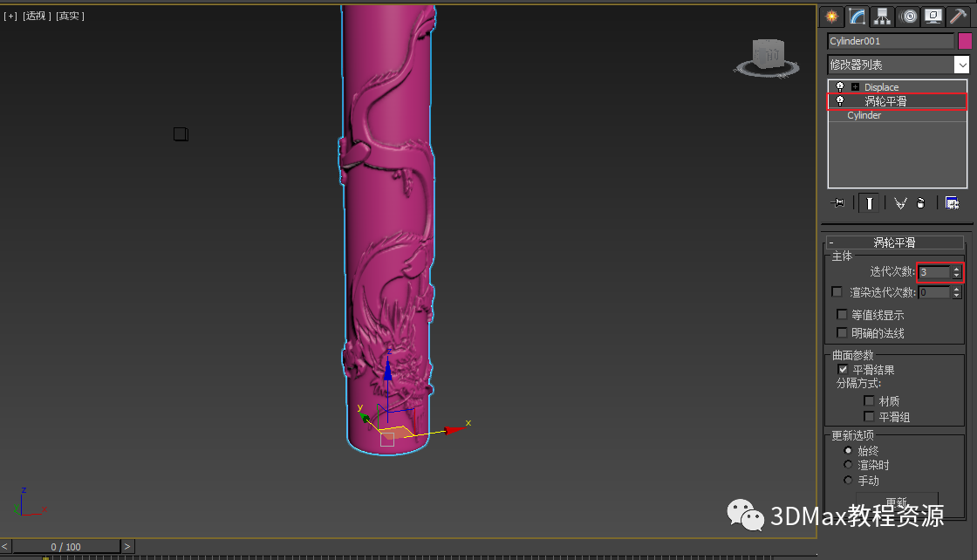Enable the 平滑组 checkbox
Image resolution: width=977 pixels, height=560 pixels.
[x=869, y=416]
